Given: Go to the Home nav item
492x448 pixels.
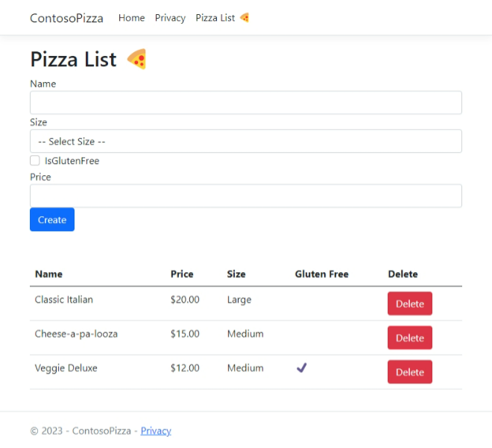Looking at the screenshot, I should 132,18.
